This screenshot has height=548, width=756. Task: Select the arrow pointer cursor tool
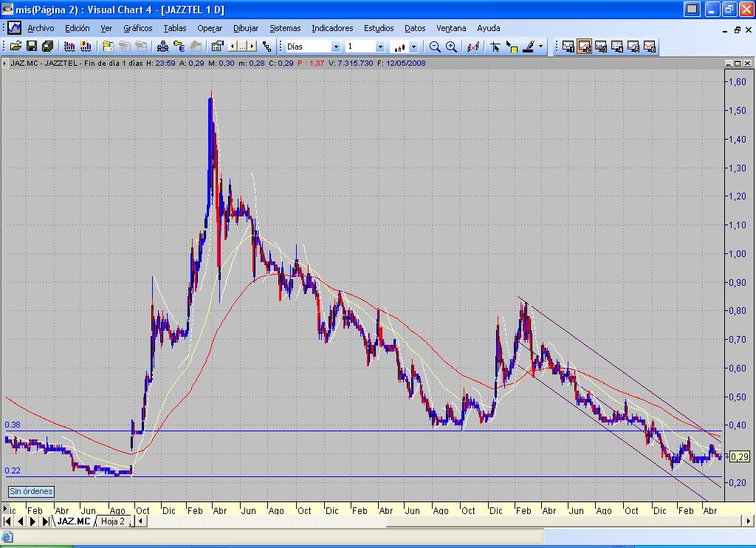[495, 47]
